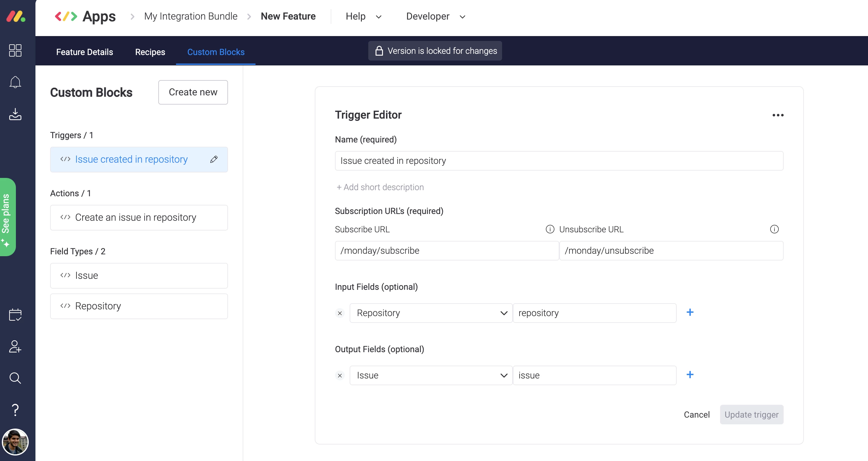Click the help question mark icon
This screenshot has height=461, width=868.
click(15, 410)
